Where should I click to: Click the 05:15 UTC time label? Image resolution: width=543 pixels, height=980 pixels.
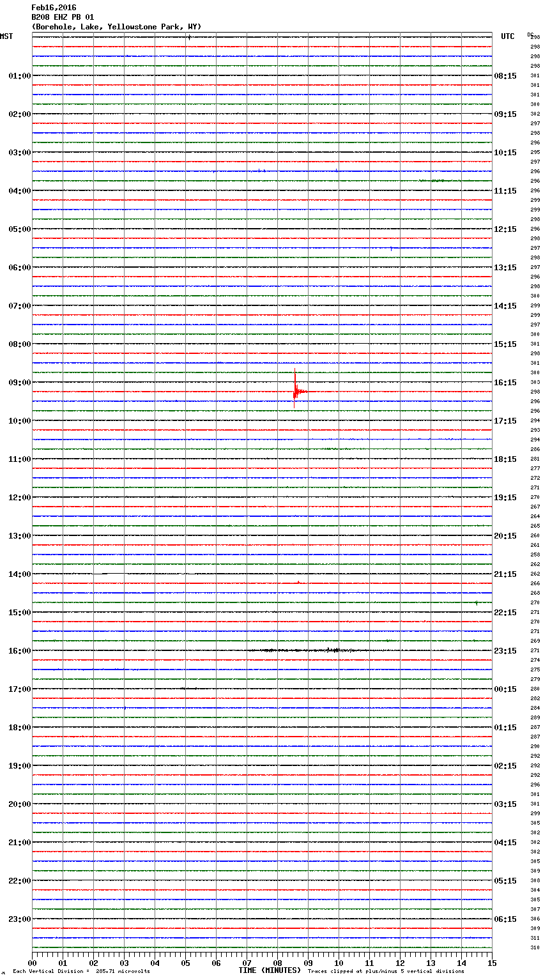(x=505, y=881)
